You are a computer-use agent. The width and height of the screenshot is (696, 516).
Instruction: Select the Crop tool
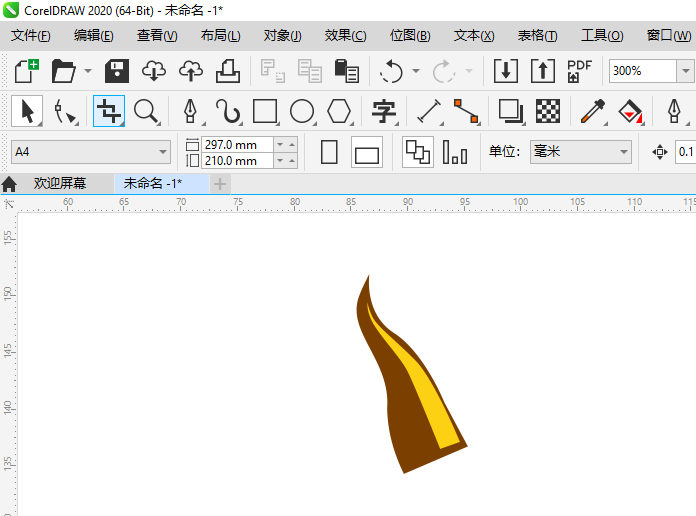108,111
